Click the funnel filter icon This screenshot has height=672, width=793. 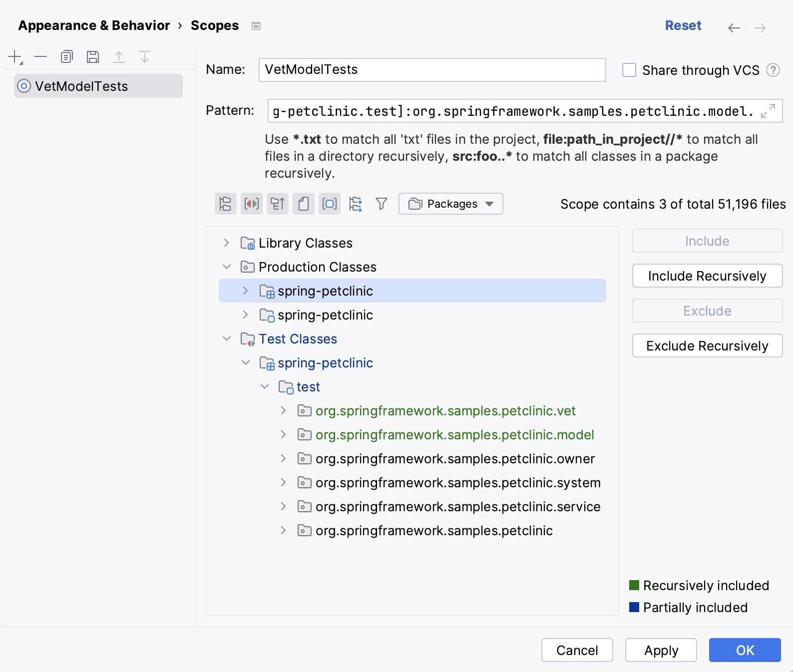(382, 204)
